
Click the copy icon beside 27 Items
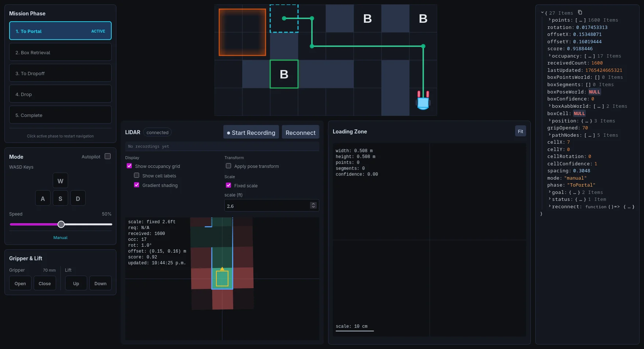coord(580,12)
